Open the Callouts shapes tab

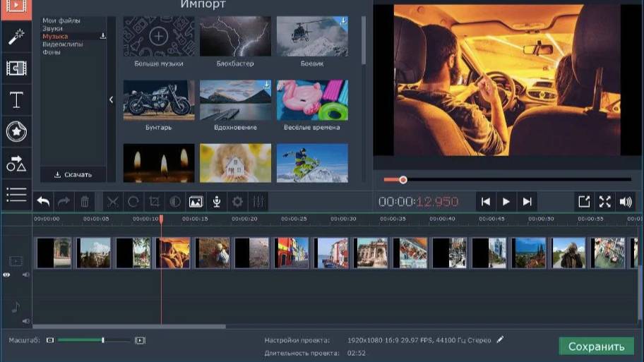16,163
